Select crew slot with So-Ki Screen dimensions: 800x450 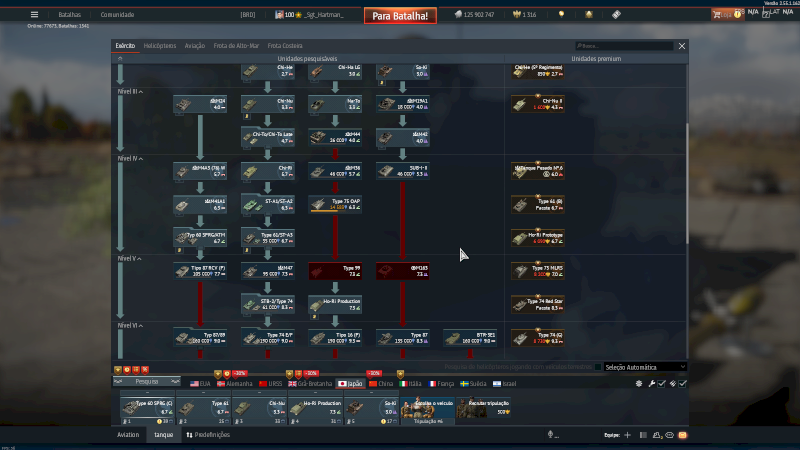click(371, 408)
